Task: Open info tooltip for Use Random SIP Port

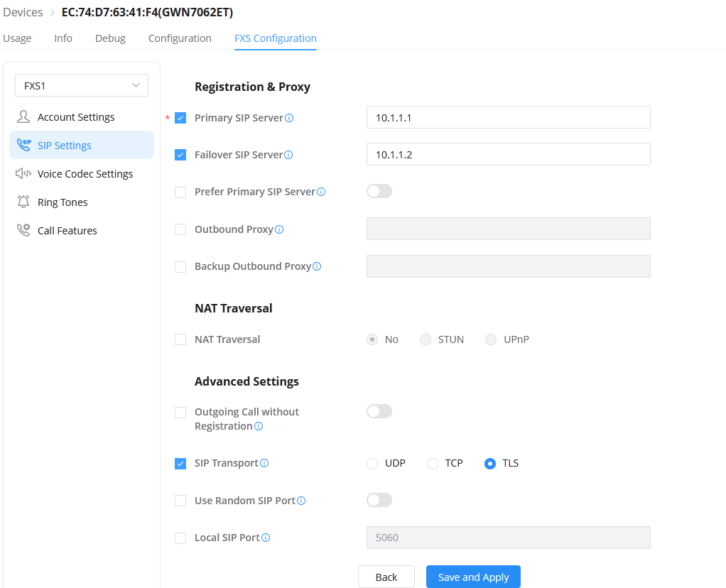Action: (x=301, y=501)
